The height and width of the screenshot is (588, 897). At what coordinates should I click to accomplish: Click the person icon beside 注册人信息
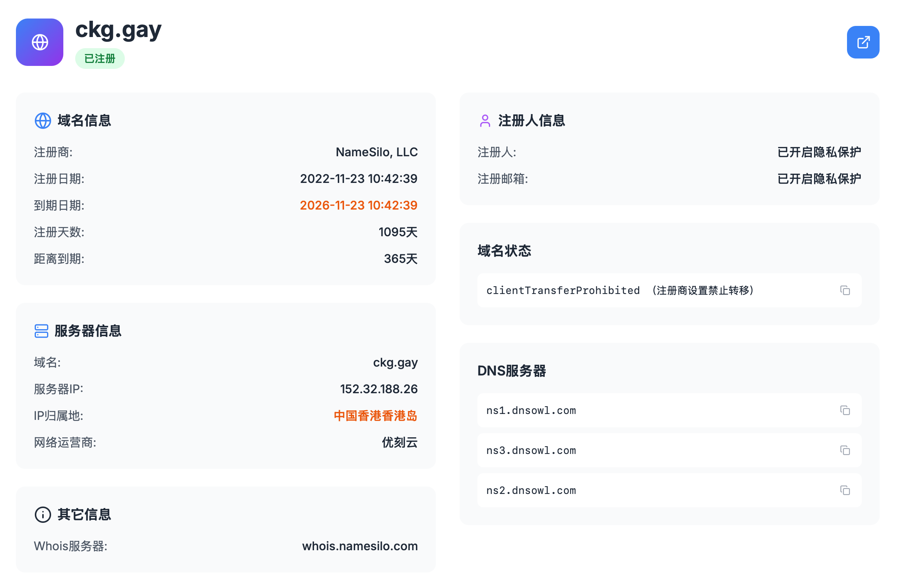(485, 121)
